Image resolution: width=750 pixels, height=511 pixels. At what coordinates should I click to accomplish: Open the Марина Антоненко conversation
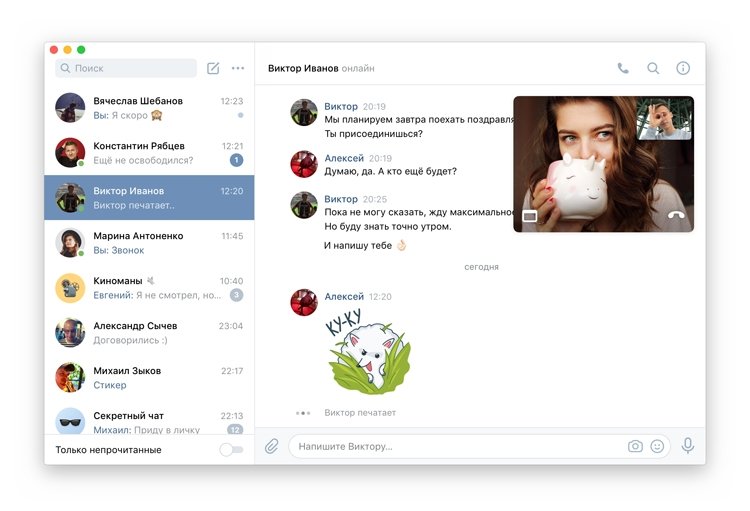pos(149,243)
